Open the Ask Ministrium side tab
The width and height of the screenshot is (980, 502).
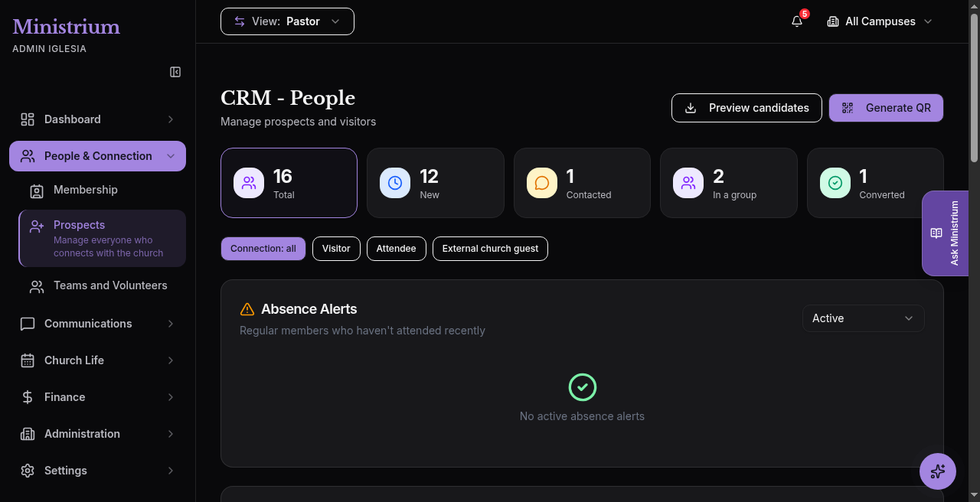945,233
